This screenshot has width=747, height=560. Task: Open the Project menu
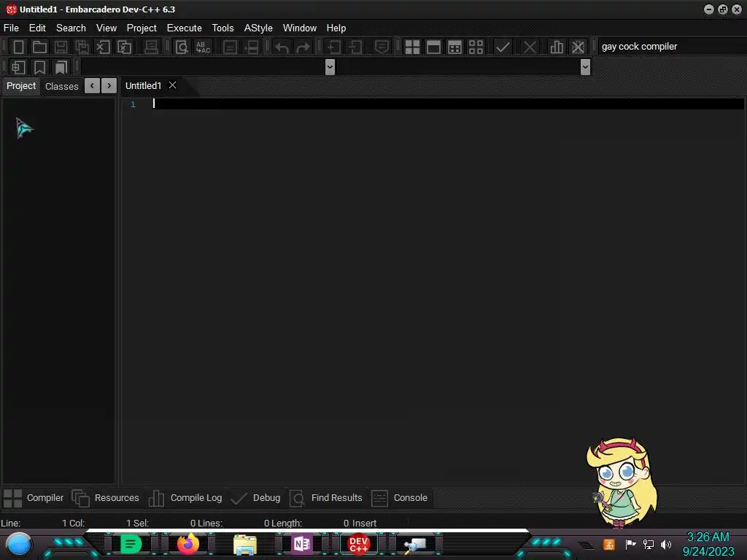[x=142, y=28]
